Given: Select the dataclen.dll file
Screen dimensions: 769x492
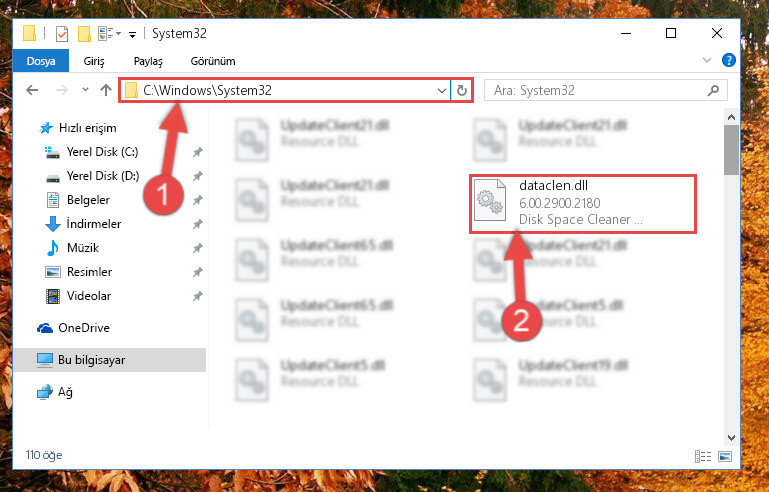Looking at the screenshot, I should tap(583, 203).
